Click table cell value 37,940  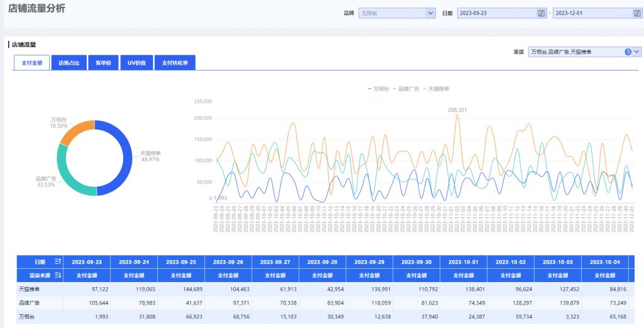[x=430, y=317]
